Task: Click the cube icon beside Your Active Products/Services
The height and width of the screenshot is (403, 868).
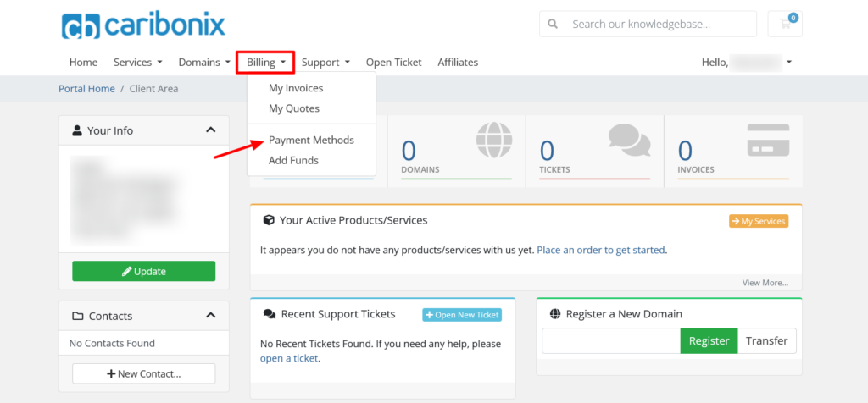Action: tap(269, 220)
